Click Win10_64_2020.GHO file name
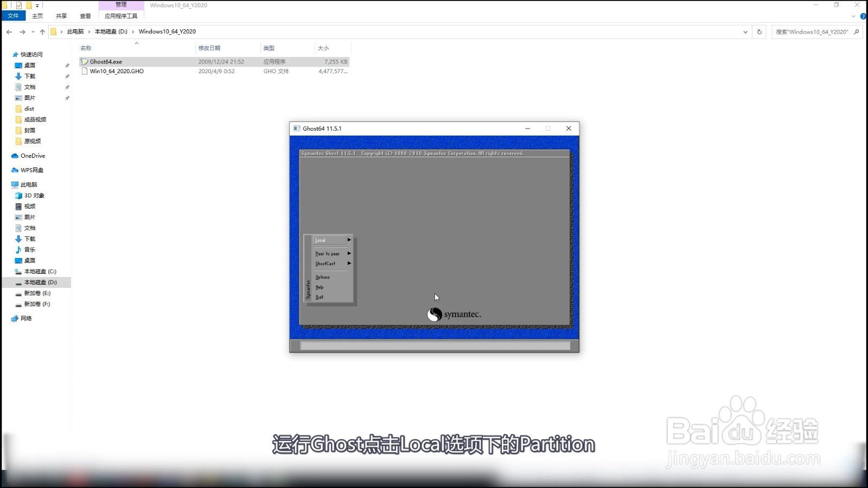 (x=117, y=71)
